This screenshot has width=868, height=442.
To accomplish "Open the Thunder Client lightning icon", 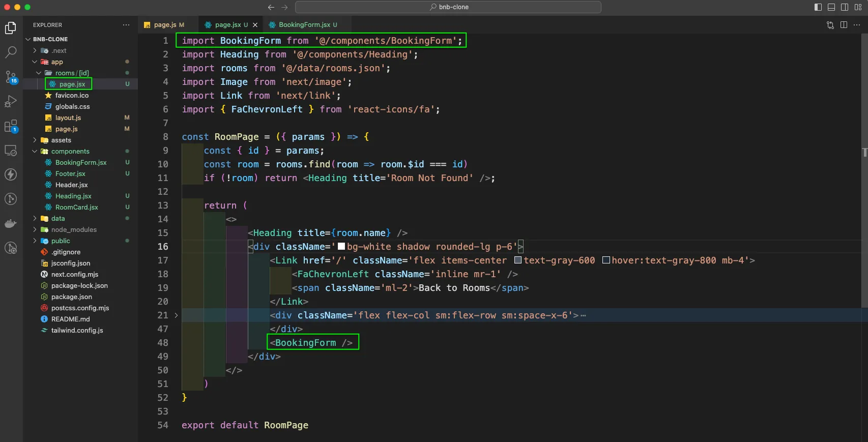I will 11,174.
